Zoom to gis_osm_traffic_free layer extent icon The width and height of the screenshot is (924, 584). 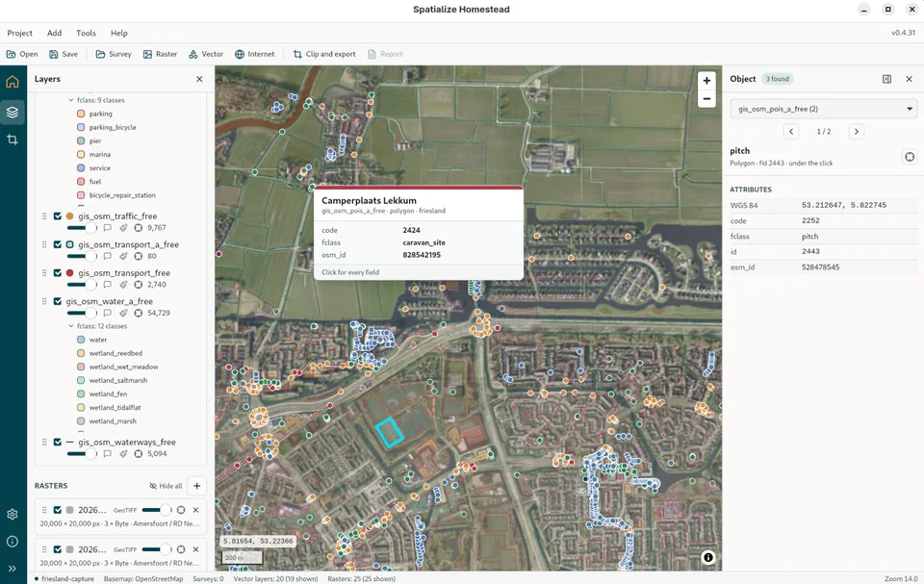click(138, 227)
